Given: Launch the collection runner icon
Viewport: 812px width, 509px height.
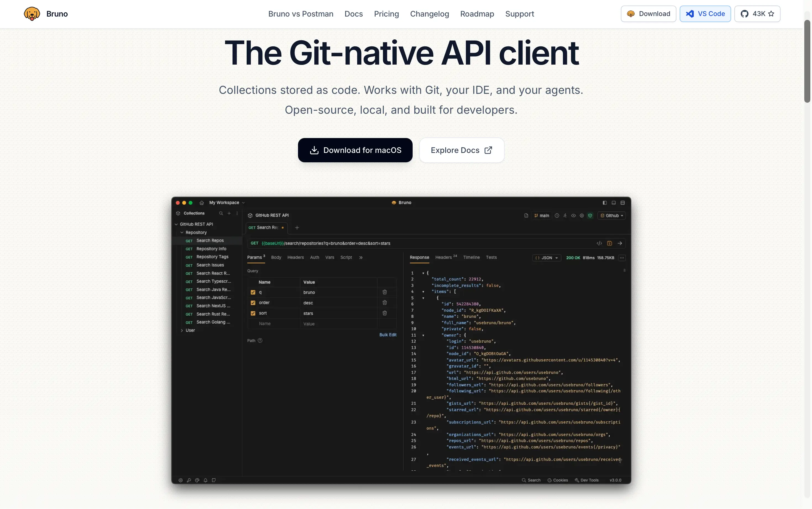Looking at the screenshot, I should 565,216.
